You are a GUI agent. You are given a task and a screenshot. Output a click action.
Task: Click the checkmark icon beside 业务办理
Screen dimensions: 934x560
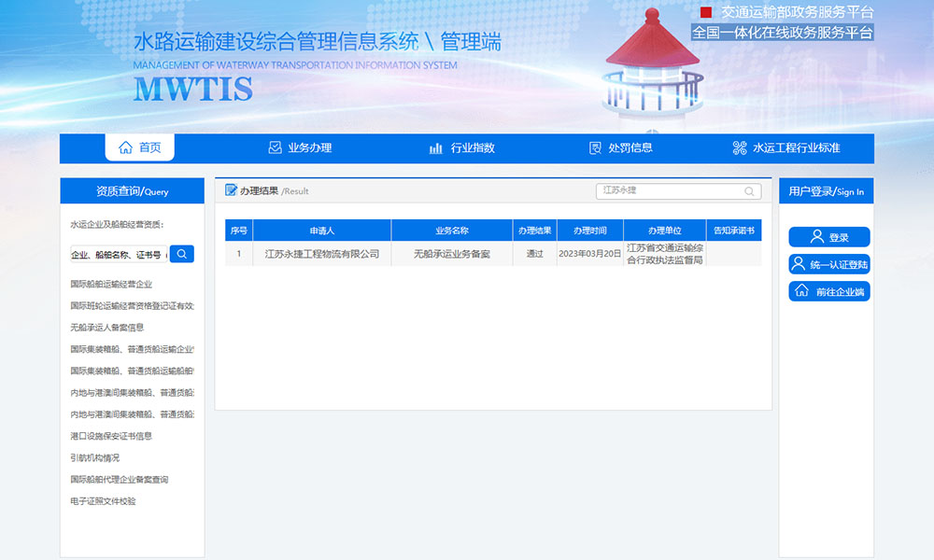pos(275,147)
